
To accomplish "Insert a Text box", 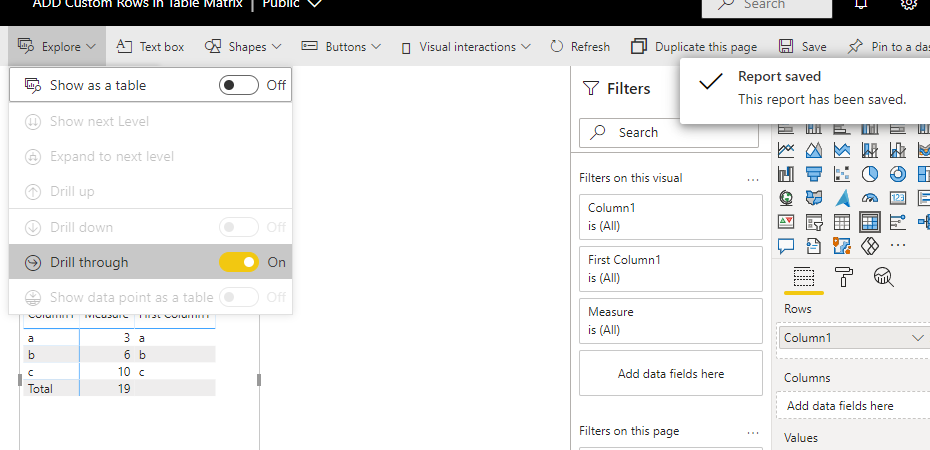I will [x=150, y=46].
